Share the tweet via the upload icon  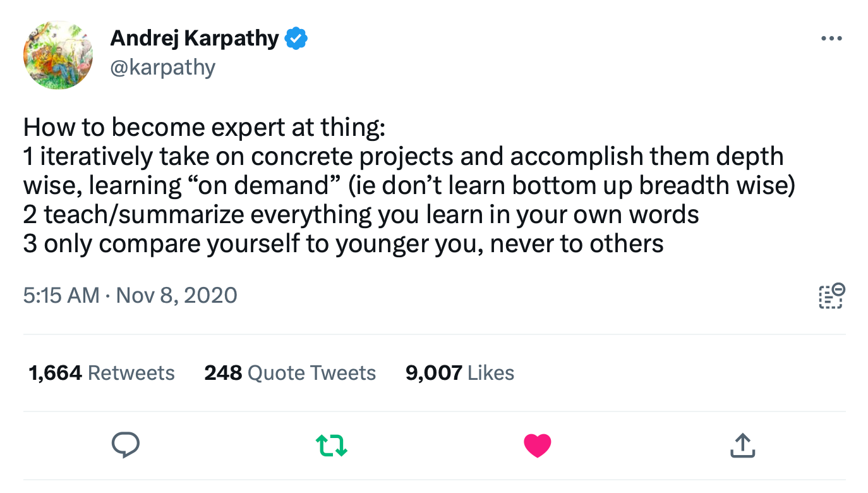(x=742, y=445)
